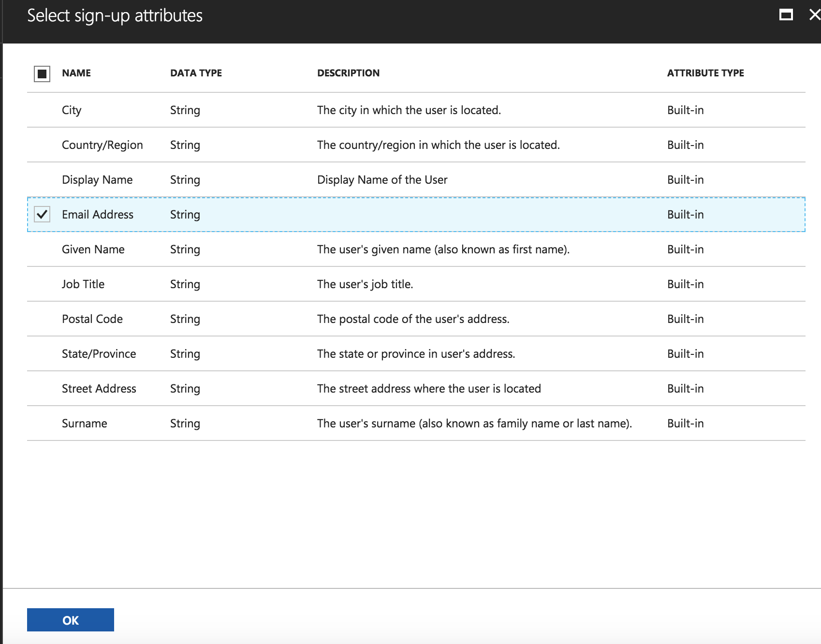821x644 pixels.
Task: Click 'The user's job title.' description
Action: click(x=365, y=284)
